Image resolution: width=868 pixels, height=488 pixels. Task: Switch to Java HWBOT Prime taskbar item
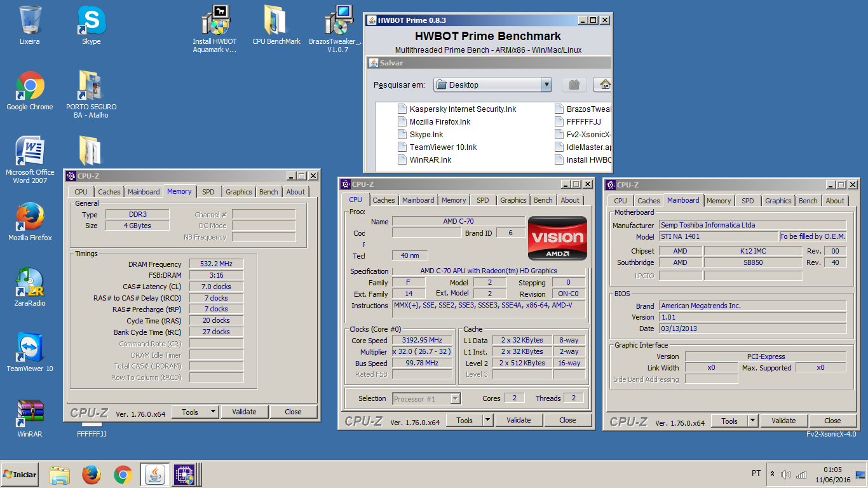click(x=154, y=475)
